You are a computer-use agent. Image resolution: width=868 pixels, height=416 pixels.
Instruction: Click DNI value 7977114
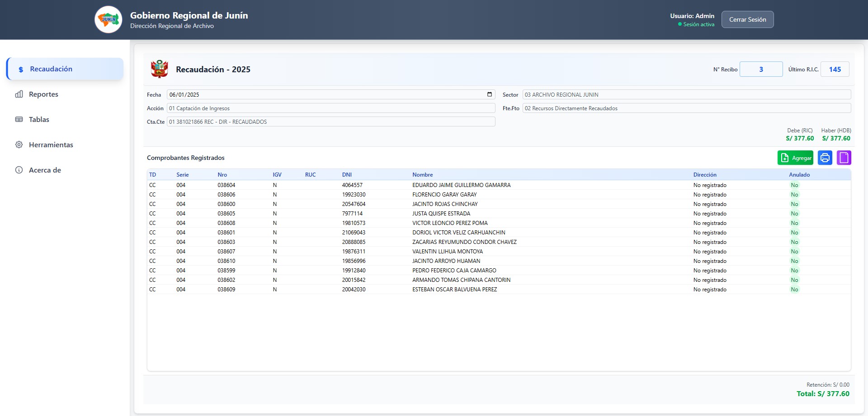[352, 214]
